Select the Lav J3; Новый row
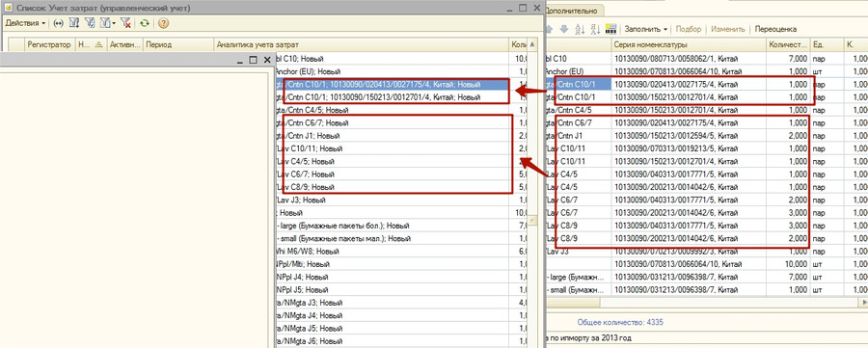 [393, 200]
